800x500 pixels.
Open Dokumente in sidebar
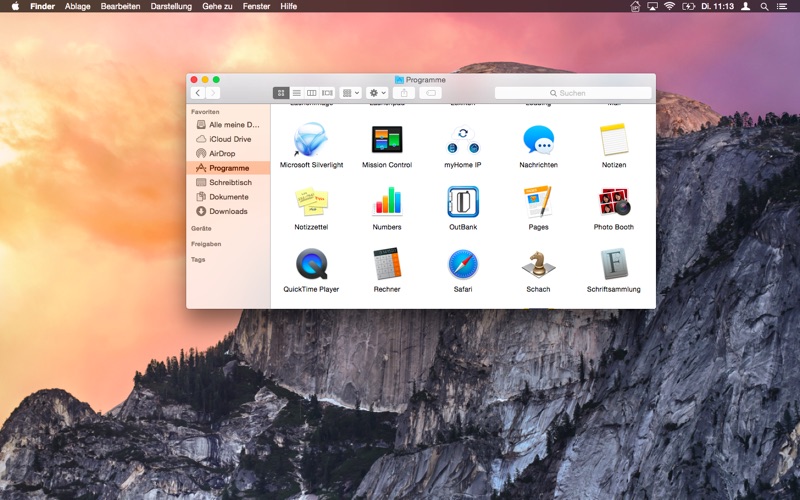click(x=229, y=196)
